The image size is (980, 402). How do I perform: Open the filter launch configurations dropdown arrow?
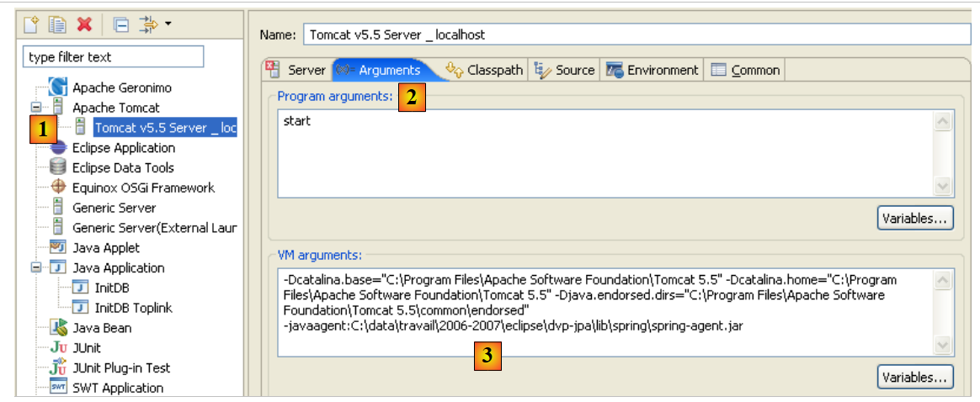pos(168,24)
